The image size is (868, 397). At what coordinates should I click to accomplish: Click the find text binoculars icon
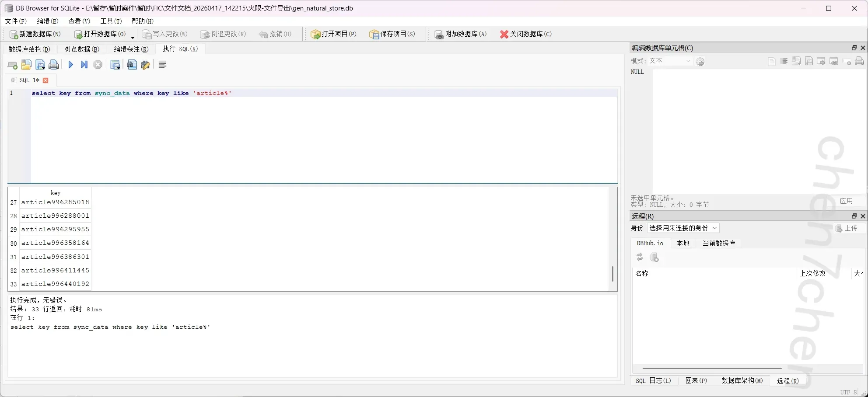click(x=131, y=65)
